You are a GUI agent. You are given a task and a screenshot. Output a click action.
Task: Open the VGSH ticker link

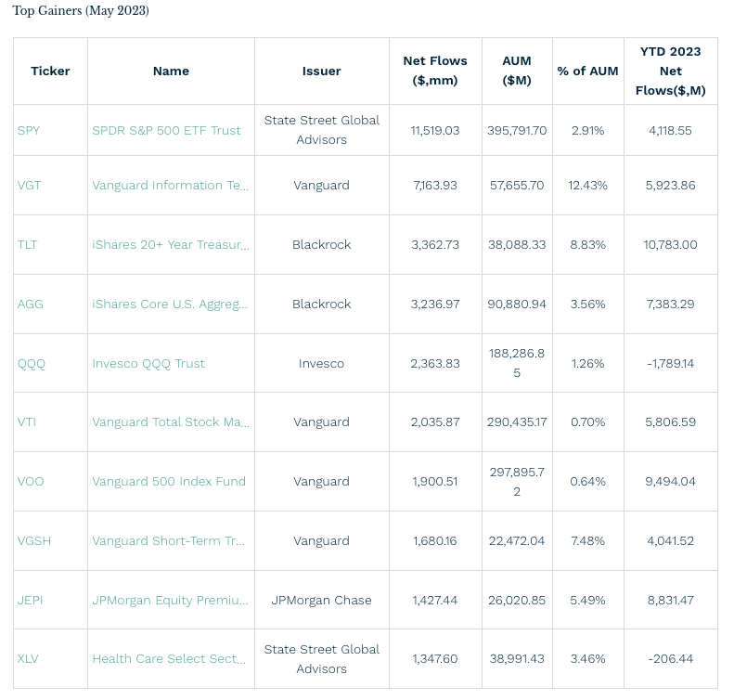click(x=34, y=541)
